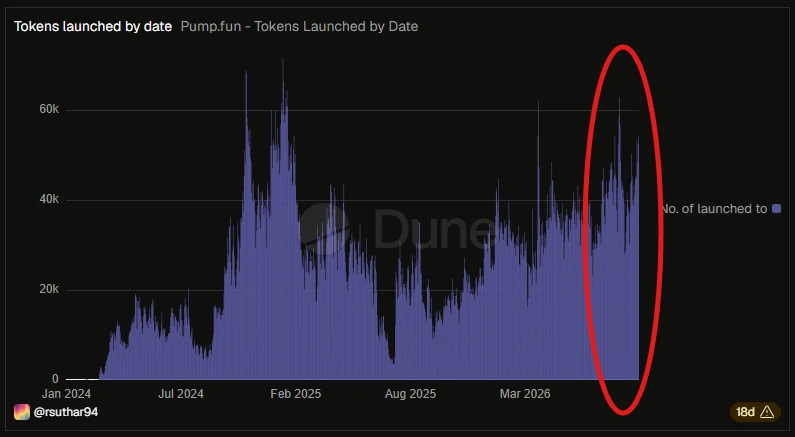This screenshot has height=437, width=795.
Task: Open the @rsuthar94 author profile link
Action: (65, 412)
